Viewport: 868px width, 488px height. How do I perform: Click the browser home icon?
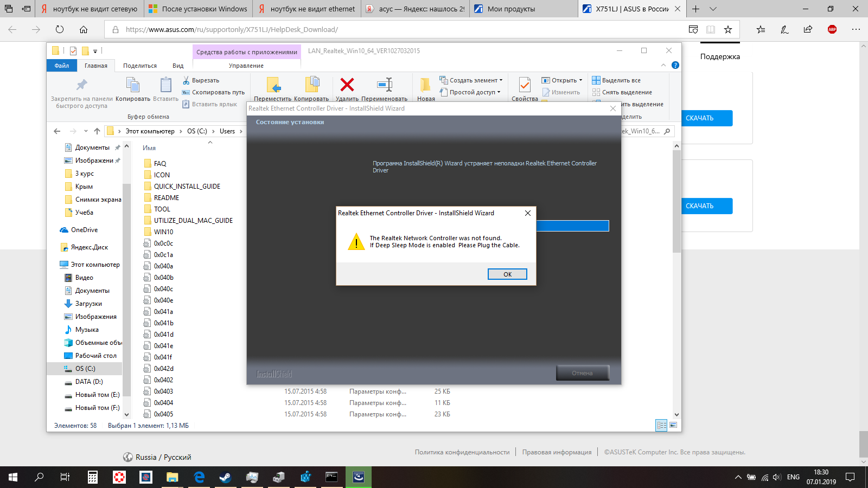pos(84,29)
